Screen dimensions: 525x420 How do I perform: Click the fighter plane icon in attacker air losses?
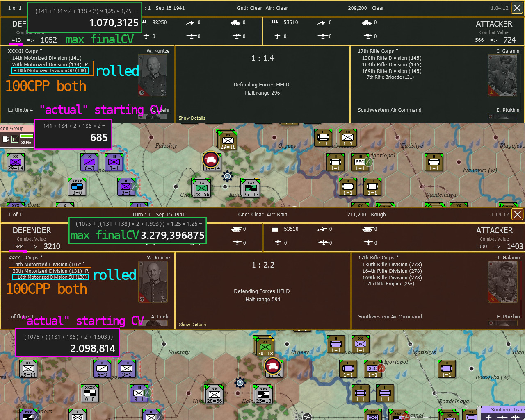pyautogui.click(x=277, y=36)
